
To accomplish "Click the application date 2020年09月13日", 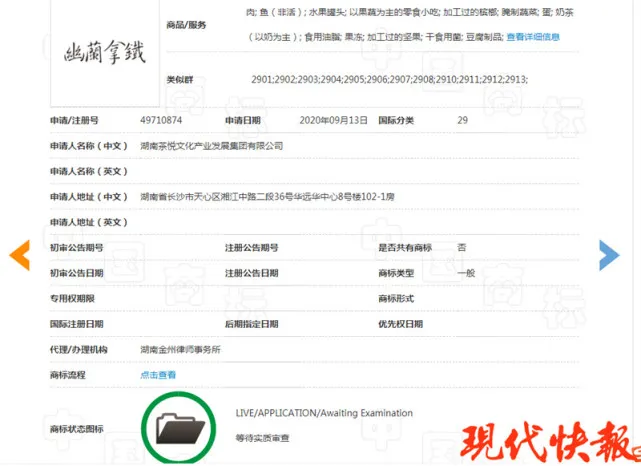I will (x=334, y=120).
